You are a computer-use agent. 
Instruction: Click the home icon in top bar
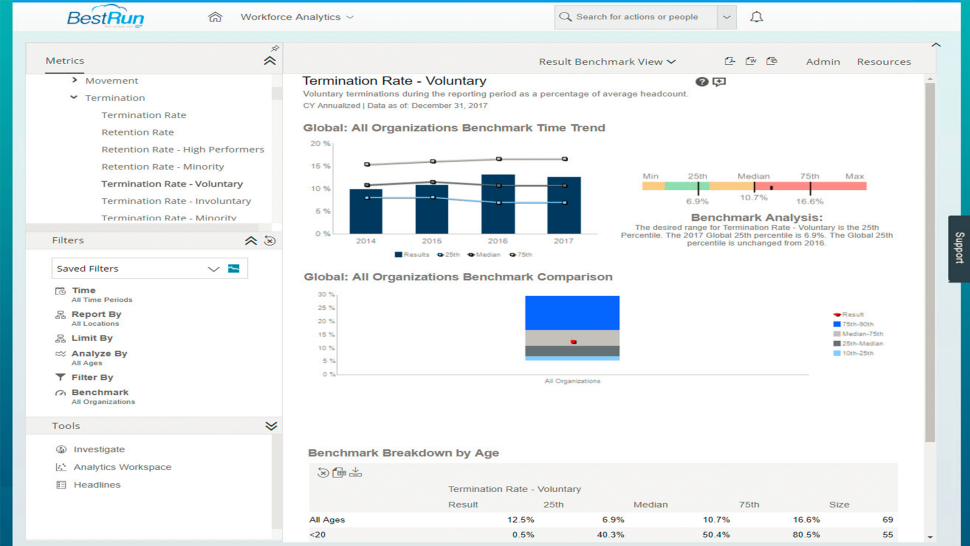[215, 17]
